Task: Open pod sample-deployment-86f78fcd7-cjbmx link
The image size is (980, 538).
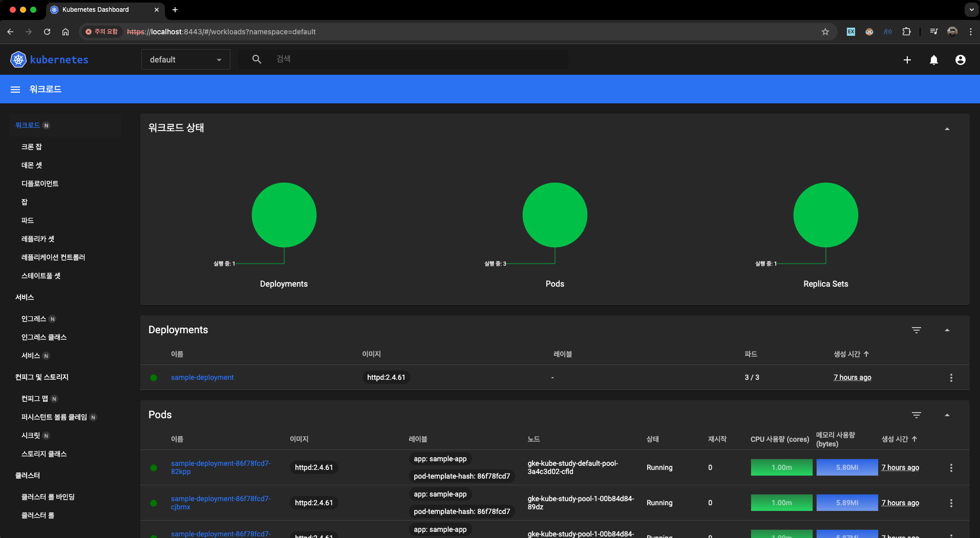Action: tap(221, 503)
